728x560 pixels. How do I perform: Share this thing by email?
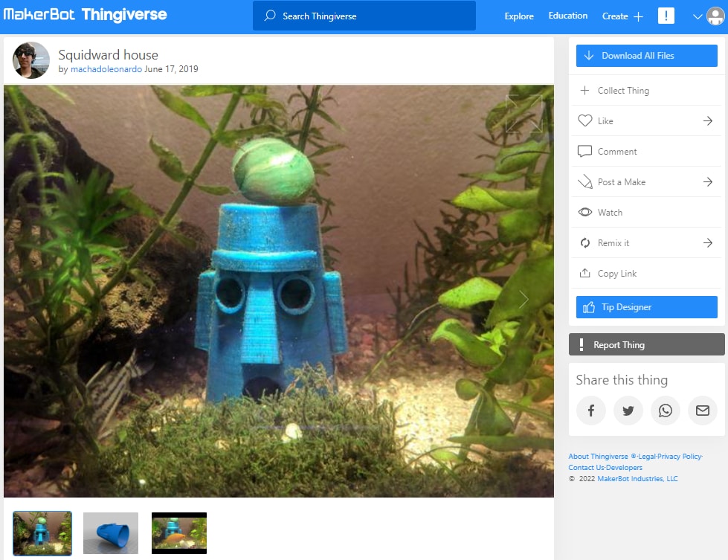(x=702, y=411)
